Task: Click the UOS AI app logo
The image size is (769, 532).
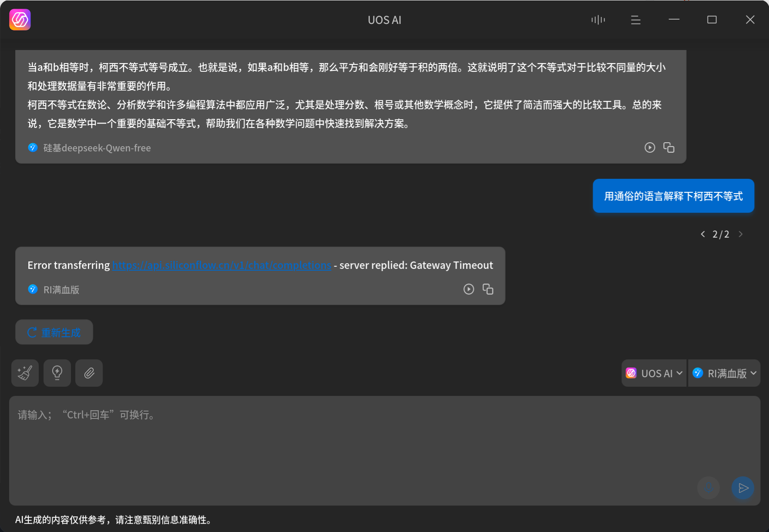Action: click(x=20, y=20)
